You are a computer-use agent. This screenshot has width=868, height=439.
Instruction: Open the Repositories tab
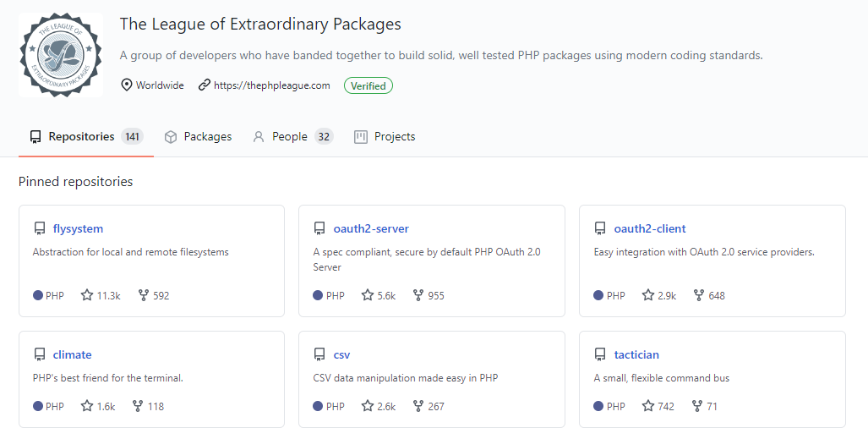click(86, 136)
